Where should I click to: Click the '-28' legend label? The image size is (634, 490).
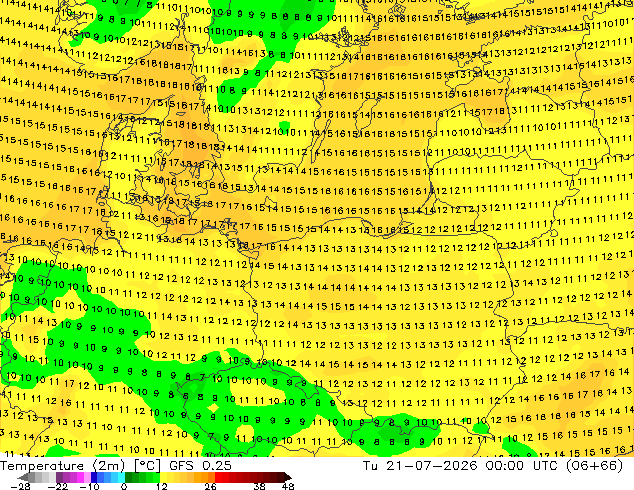click(x=20, y=486)
